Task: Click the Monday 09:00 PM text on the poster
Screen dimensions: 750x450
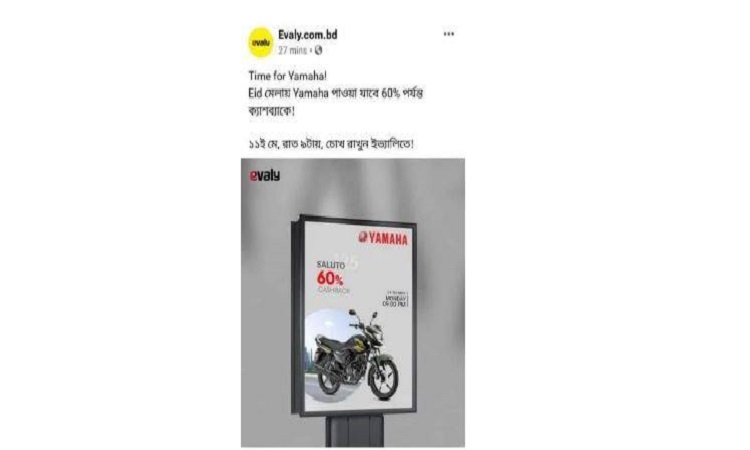Action: [397, 301]
